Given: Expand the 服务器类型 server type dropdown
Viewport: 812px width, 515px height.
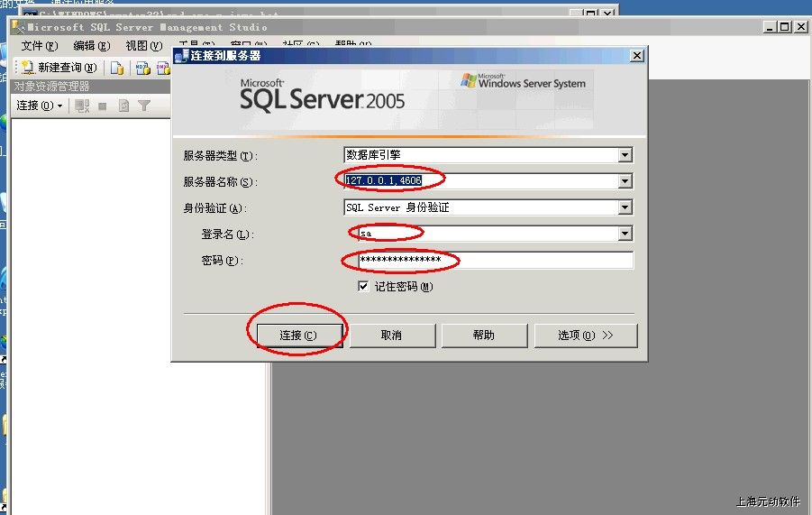Looking at the screenshot, I should coord(625,155).
